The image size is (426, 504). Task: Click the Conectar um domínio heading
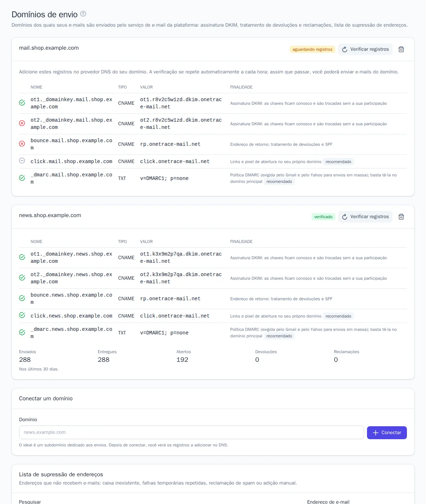click(x=46, y=399)
